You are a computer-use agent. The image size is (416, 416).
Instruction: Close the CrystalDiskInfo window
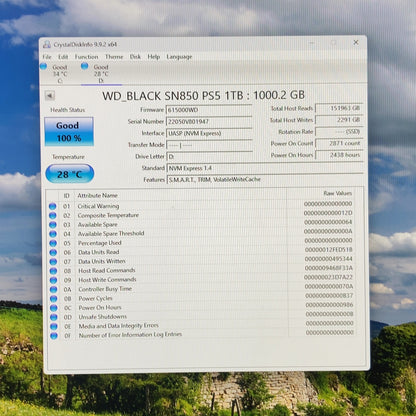356,42
